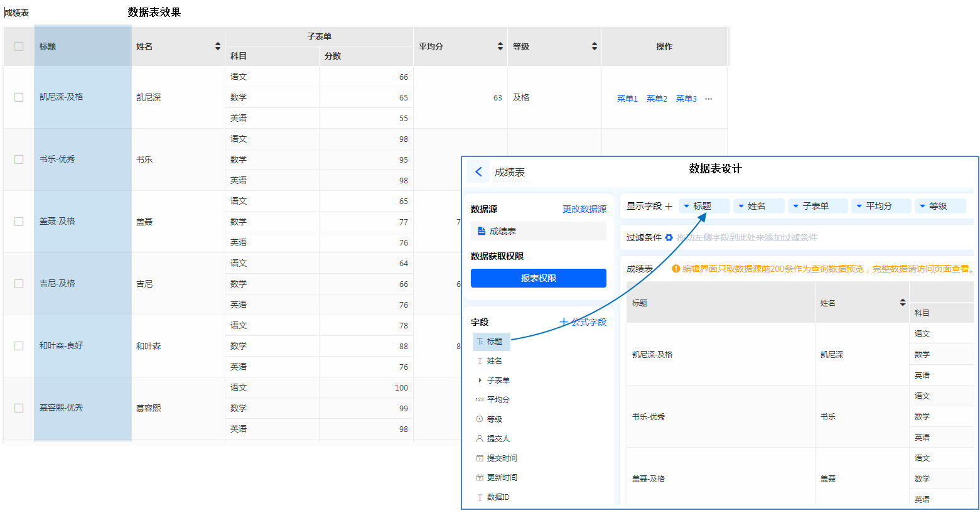The width and height of the screenshot is (980, 513).
Task: Click the gear icon next to 过滤条件
Action: (x=669, y=237)
